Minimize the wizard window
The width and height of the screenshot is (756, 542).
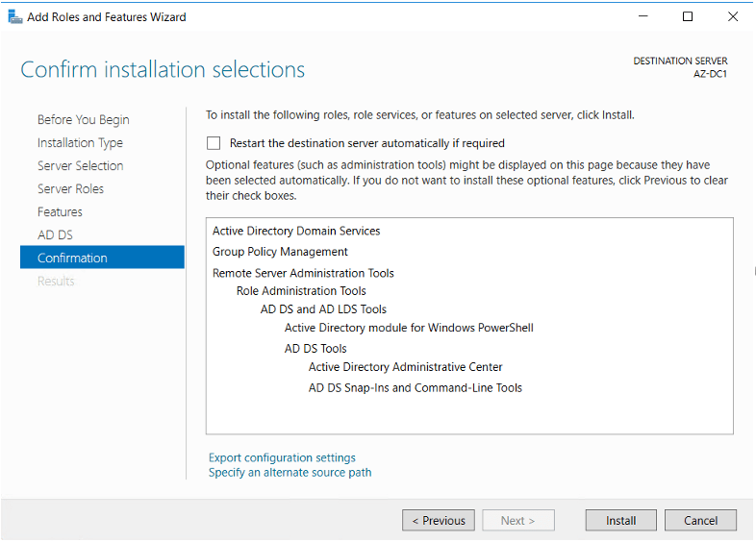point(643,16)
